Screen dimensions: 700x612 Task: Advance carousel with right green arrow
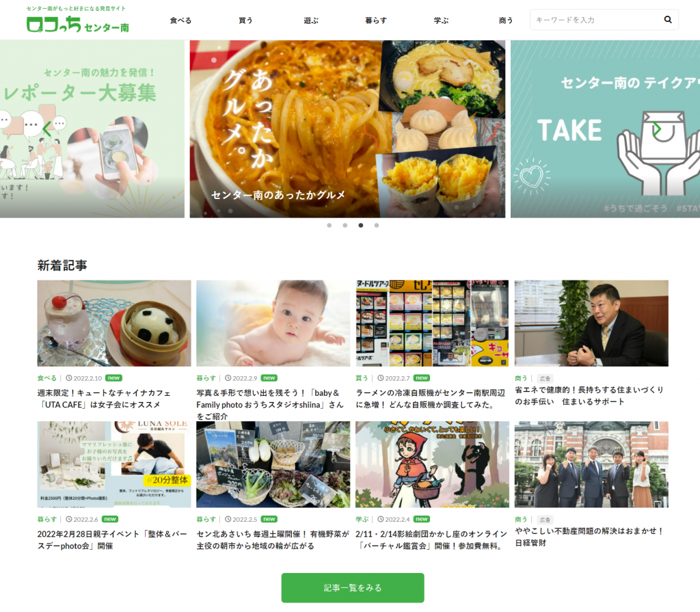(657, 129)
